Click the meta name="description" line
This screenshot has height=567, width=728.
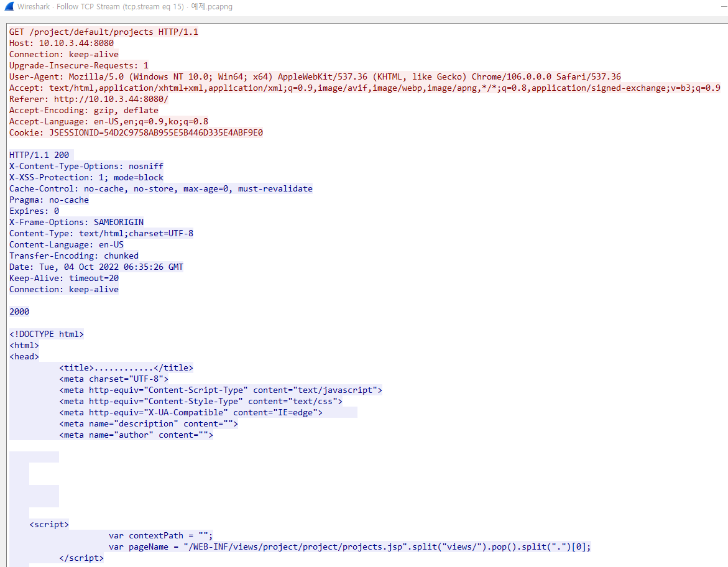(x=149, y=423)
